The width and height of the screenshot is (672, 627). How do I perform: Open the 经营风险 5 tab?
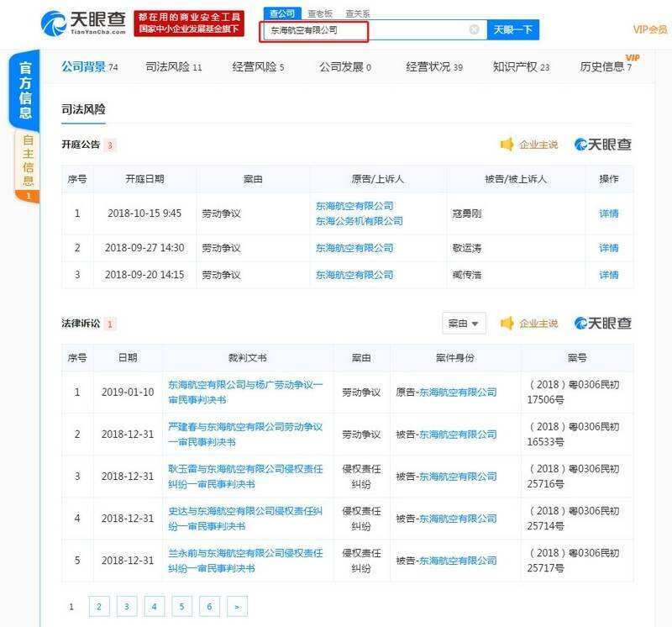point(258,67)
